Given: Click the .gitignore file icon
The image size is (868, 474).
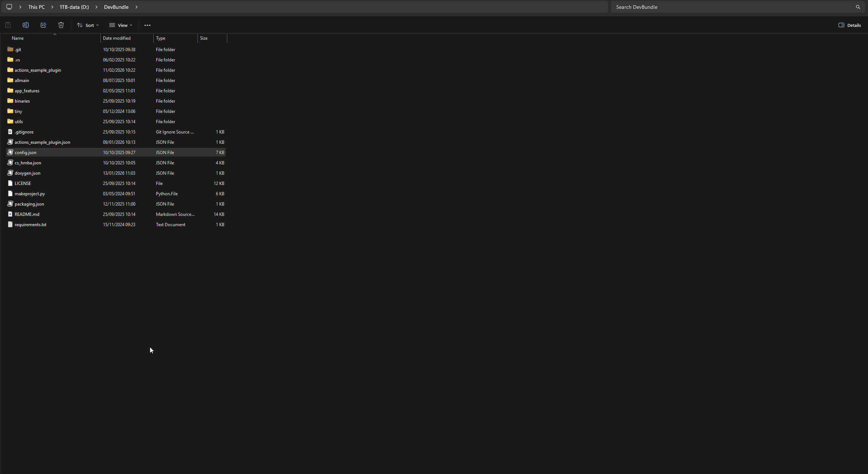Looking at the screenshot, I should (x=10, y=132).
